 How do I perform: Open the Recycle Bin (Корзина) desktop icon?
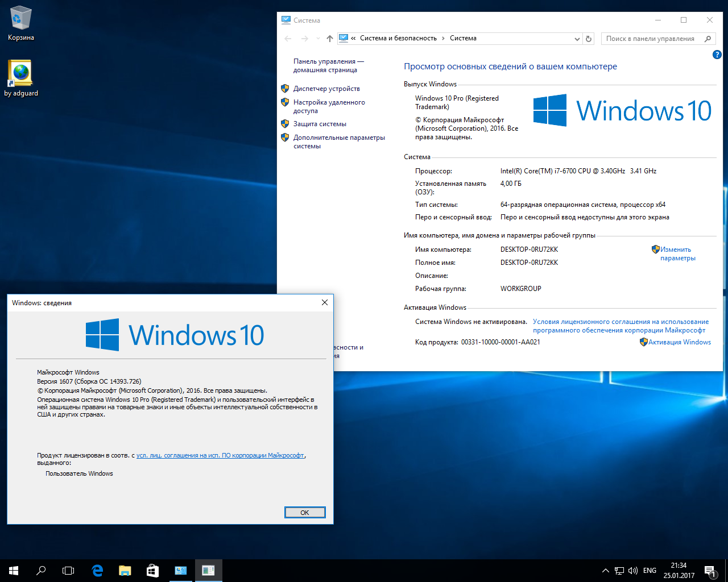[21, 24]
